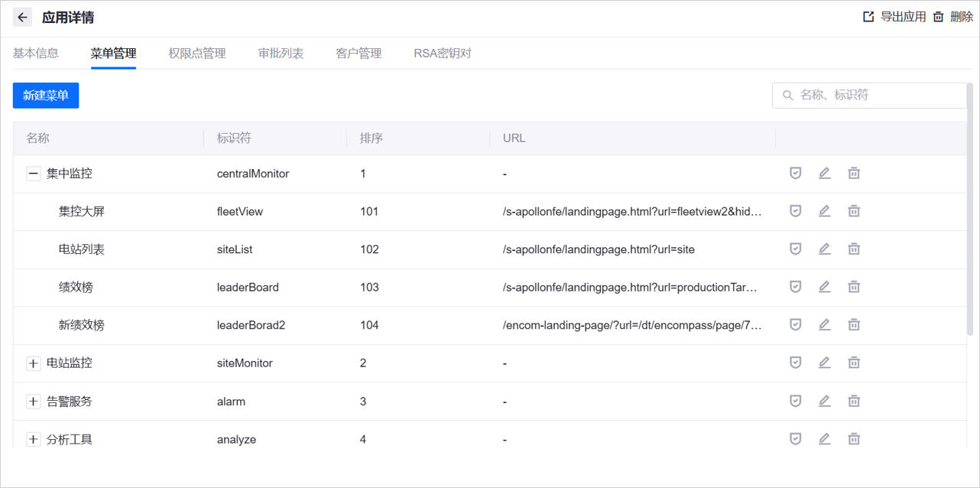Open the RSA密钥对 tab
Viewport: 980px width, 488px height.
coord(442,53)
